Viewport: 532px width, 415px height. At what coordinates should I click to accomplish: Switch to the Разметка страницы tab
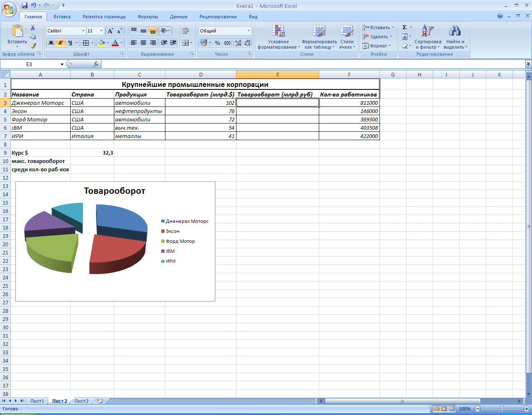(104, 17)
